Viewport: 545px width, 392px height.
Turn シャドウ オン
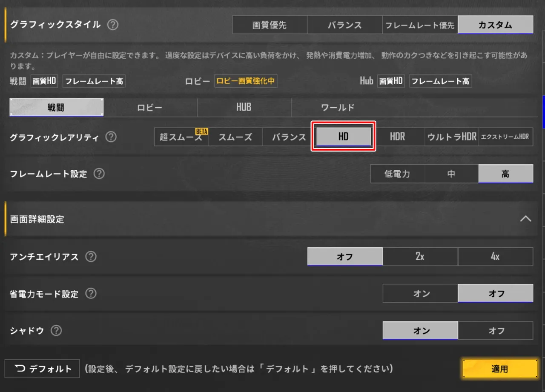(x=420, y=331)
